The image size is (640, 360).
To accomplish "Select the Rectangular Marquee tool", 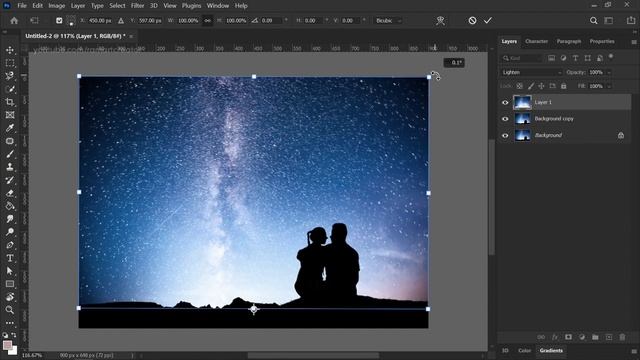I will (x=10, y=63).
